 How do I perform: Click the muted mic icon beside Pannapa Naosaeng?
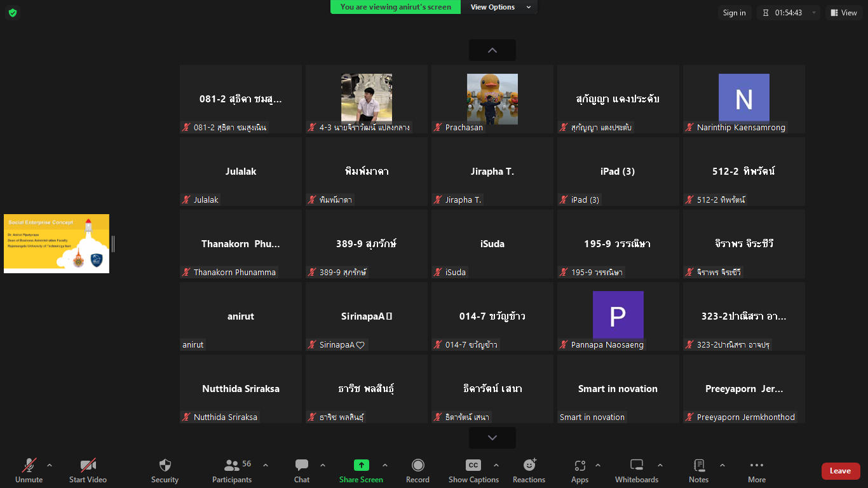tap(564, 344)
